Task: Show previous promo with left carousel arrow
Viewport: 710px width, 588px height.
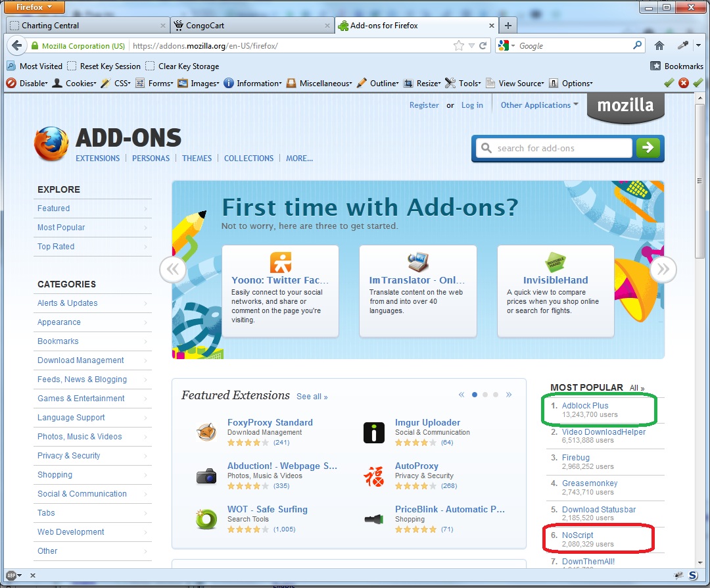Action: [172, 270]
